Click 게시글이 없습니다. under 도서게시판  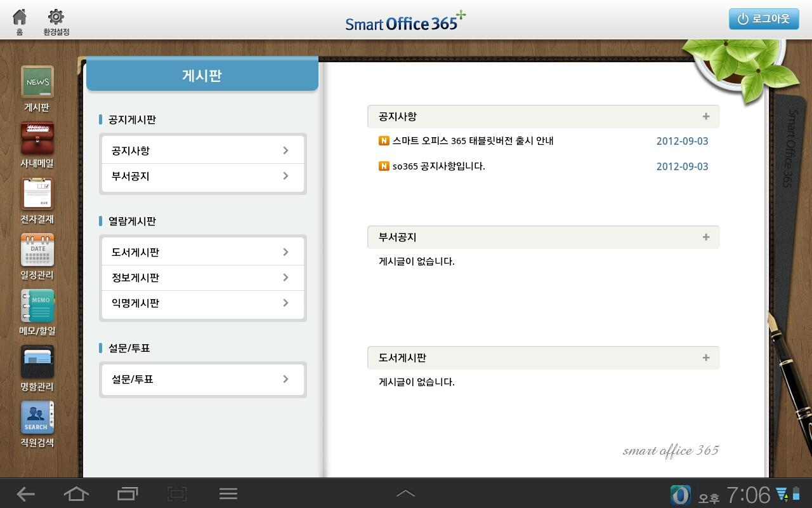click(x=416, y=382)
